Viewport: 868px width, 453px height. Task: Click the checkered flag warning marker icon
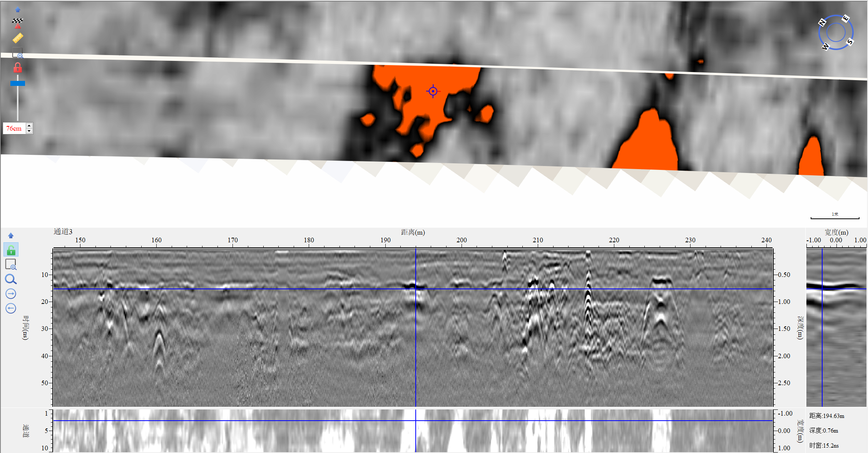point(17,23)
